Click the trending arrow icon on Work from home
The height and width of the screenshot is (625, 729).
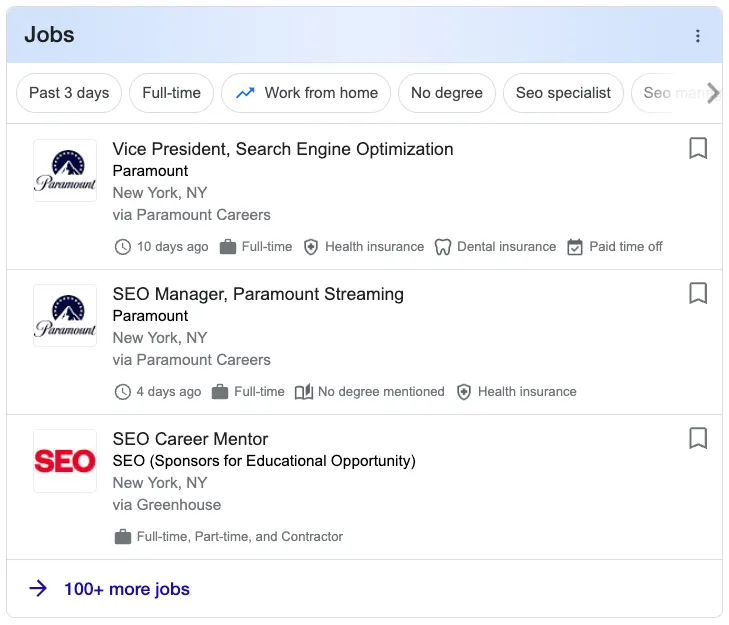(x=245, y=93)
